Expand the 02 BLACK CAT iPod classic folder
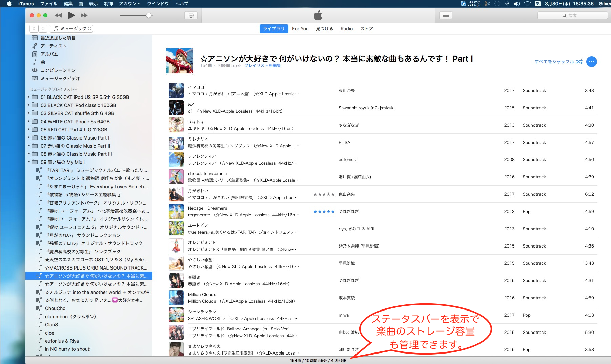The image size is (611, 364). point(29,105)
